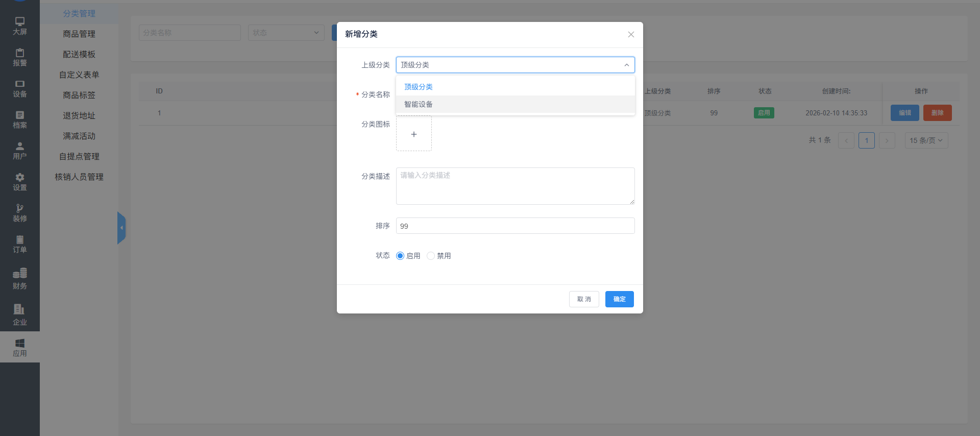Open the 15 条/页 page size dropdown
The width and height of the screenshot is (980, 436).
[926, 140]
